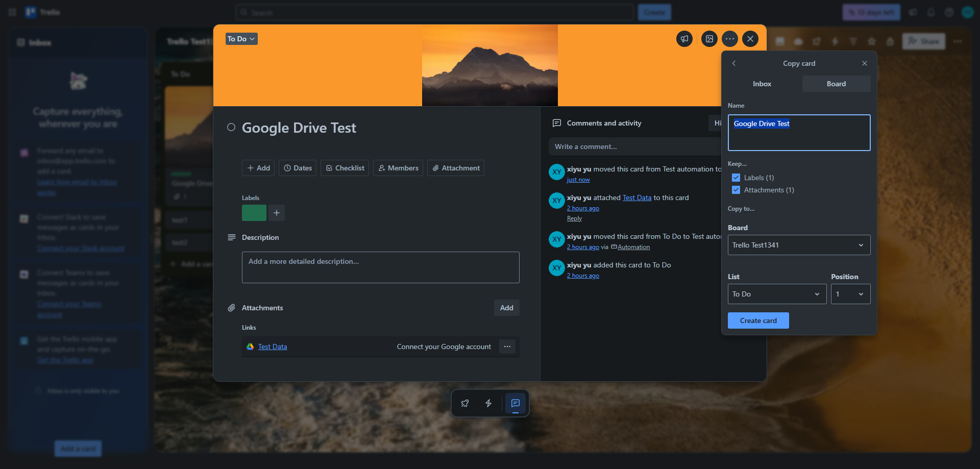Click the rocket icon in bottom toolbar
The width and height of the screenshot is (980, 469).
point(465,403)
